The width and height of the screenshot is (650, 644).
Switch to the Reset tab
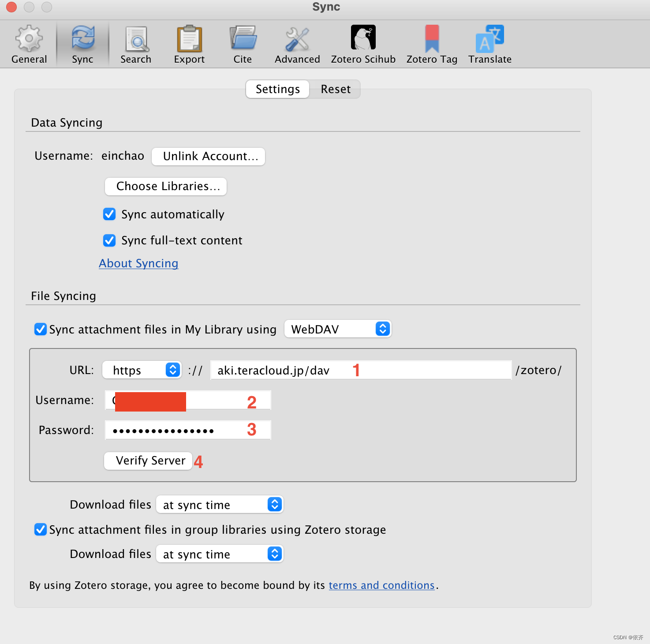[336, 89]
